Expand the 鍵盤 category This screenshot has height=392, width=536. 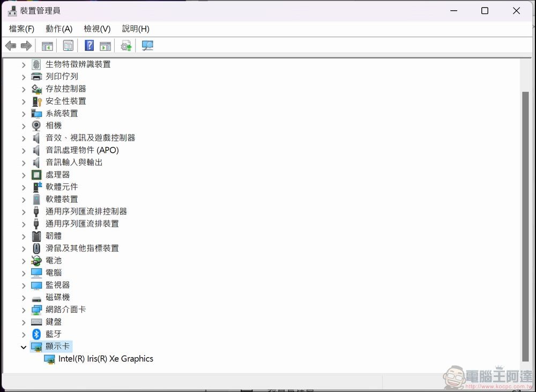[23, 321]
